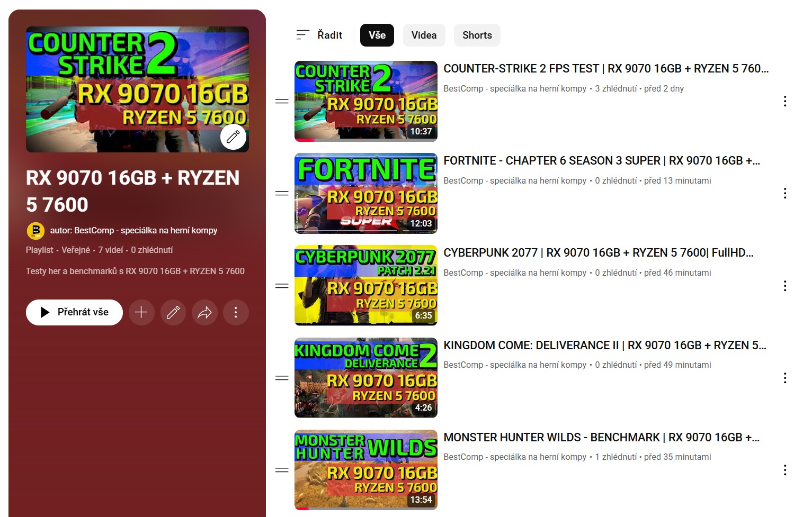Click Cyberpunk 2077 video thumbnail
This screenshot has height=517, width=812.
[366, 286]
